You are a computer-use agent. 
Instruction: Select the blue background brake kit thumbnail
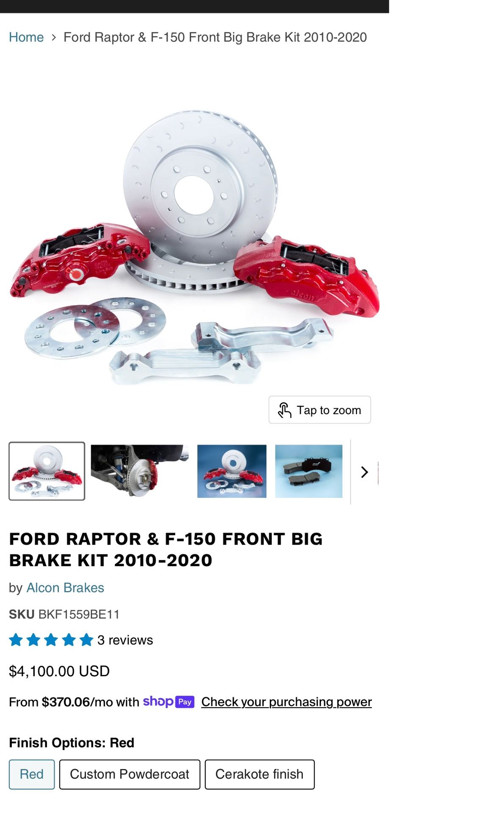232,471
